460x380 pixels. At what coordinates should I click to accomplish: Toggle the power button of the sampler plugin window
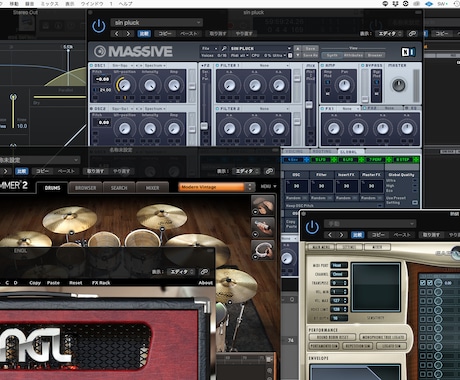(312, 227)
